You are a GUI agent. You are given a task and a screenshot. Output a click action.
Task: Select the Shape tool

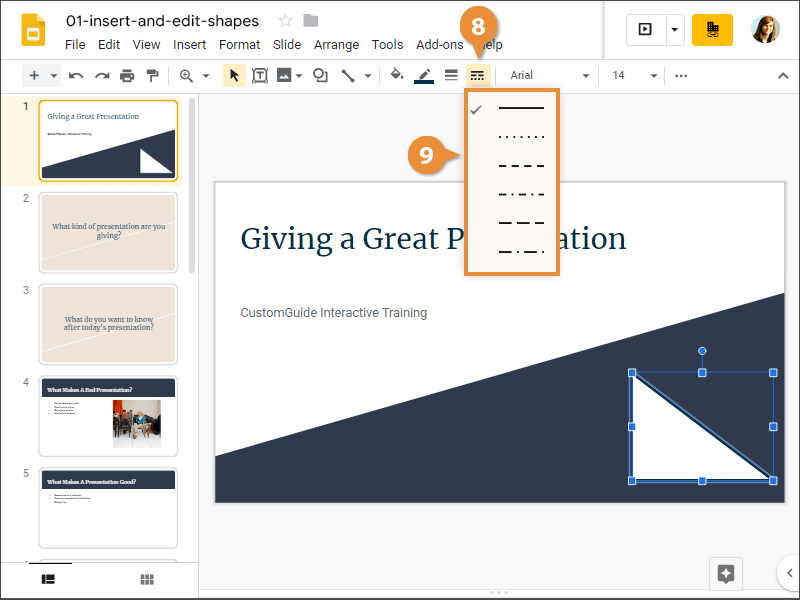(320, 76)
